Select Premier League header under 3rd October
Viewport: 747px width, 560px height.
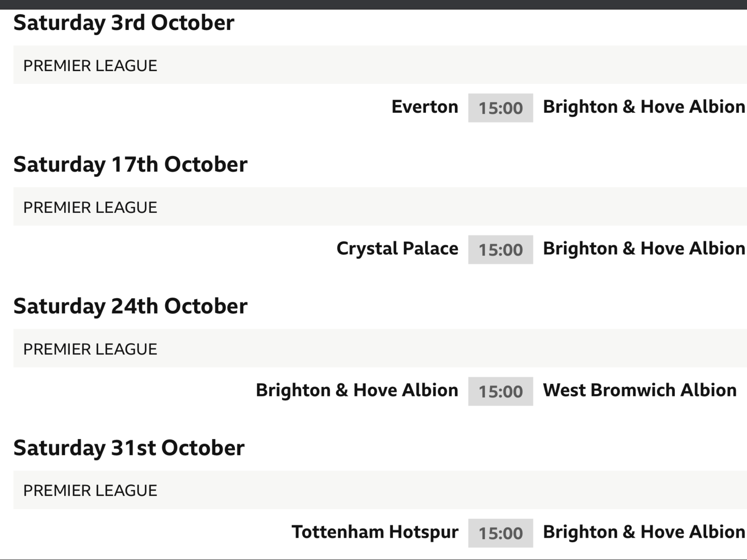(x=380, y=65)
